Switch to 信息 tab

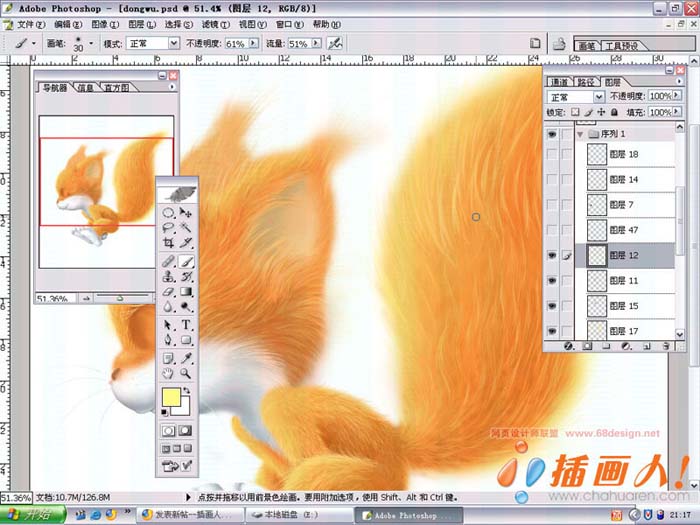[x=85, y=88]
